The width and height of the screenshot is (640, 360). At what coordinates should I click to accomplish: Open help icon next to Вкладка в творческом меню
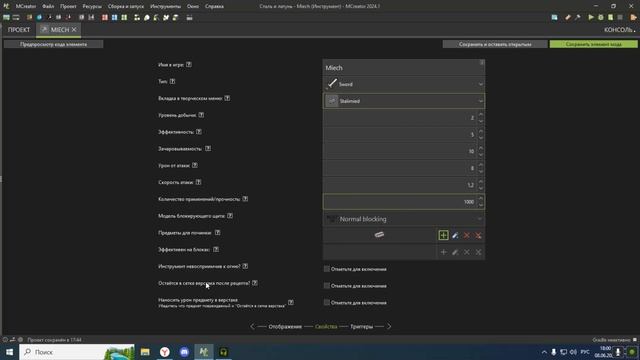(227, 98)
